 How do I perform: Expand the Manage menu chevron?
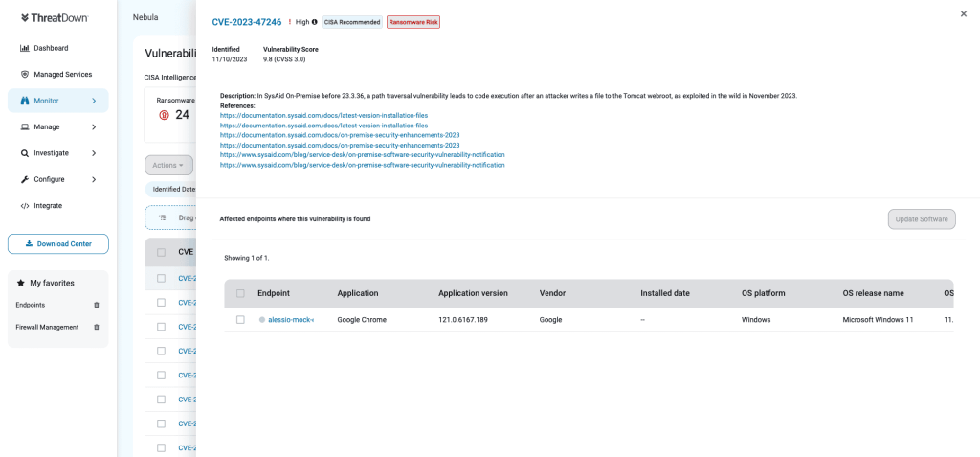coord(94,127)
